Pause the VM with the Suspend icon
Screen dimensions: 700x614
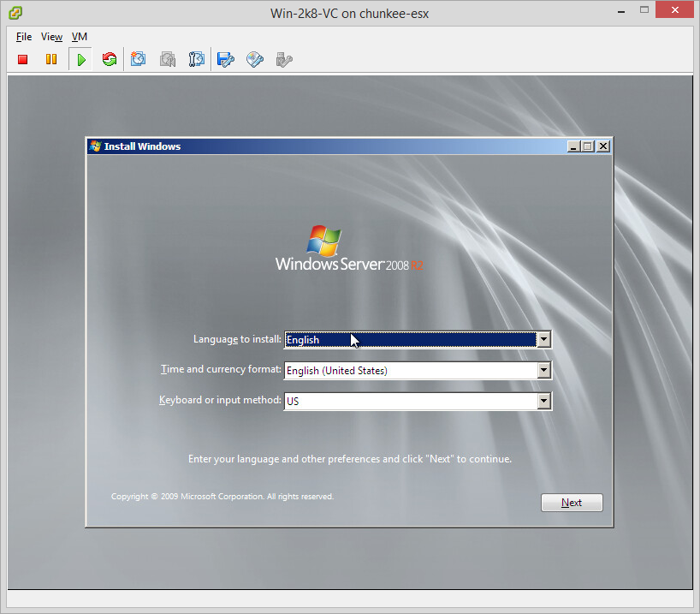click(51, 59)
